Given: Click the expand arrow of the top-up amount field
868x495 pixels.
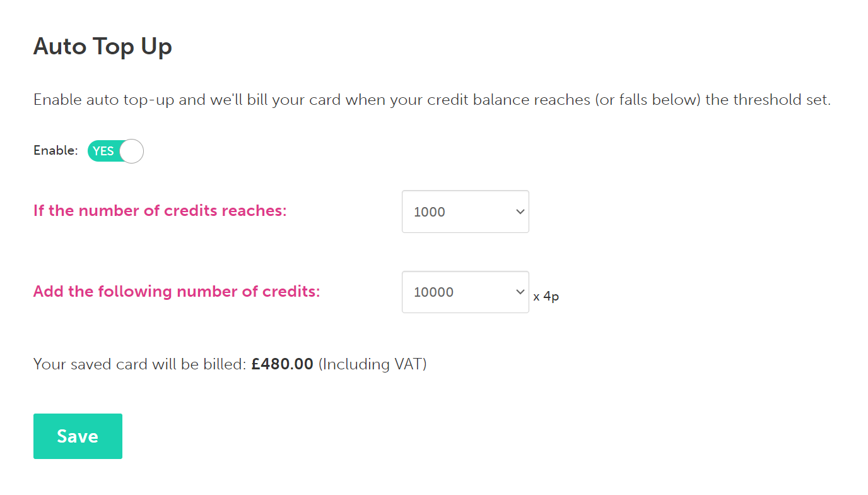Looking at the screenshot, I should pyautogui.click(x=520, y=292).
